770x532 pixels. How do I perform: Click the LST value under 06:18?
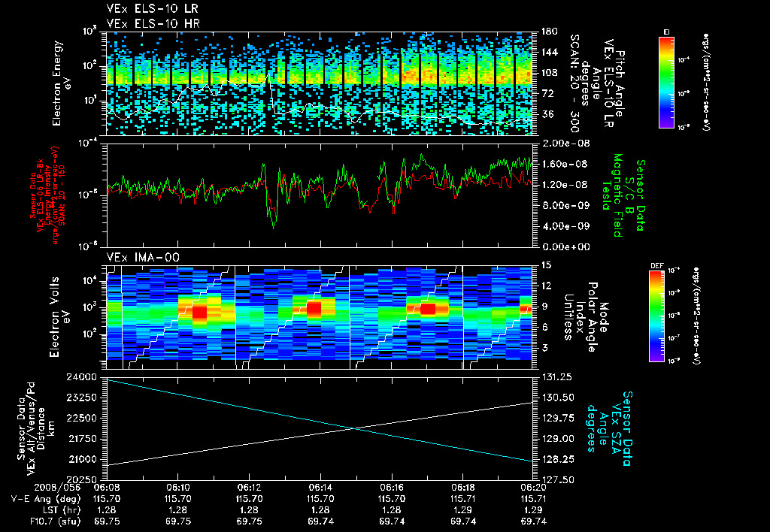coord(462,510)
